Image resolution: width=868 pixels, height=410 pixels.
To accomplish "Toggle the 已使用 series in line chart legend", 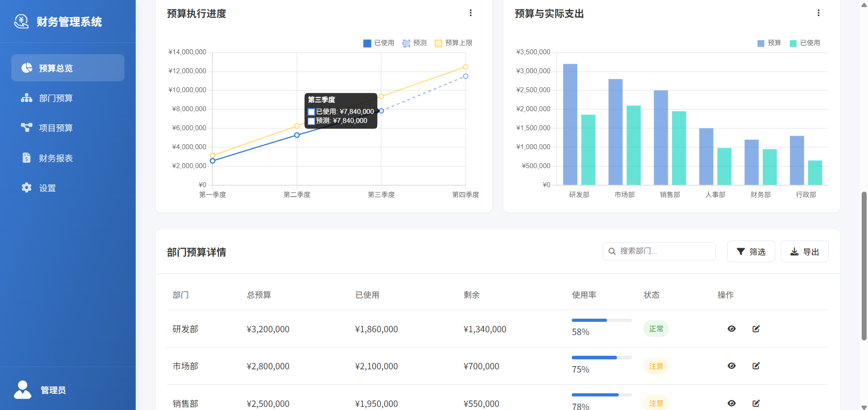I will click(379, 43).
